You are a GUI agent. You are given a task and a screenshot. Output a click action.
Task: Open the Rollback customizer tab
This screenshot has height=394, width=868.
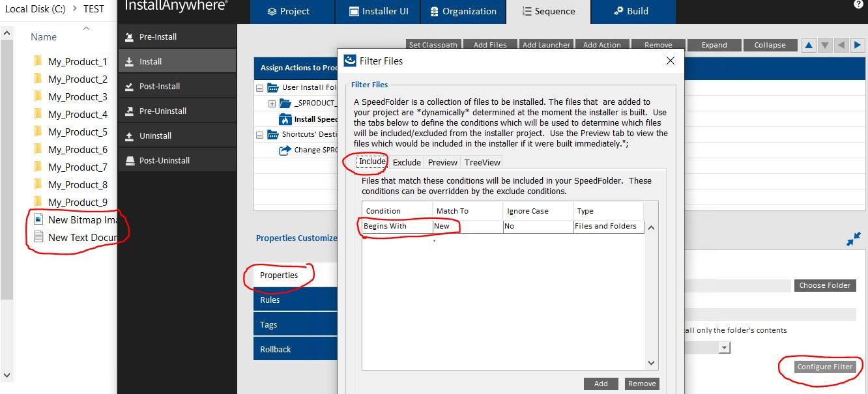295,349
